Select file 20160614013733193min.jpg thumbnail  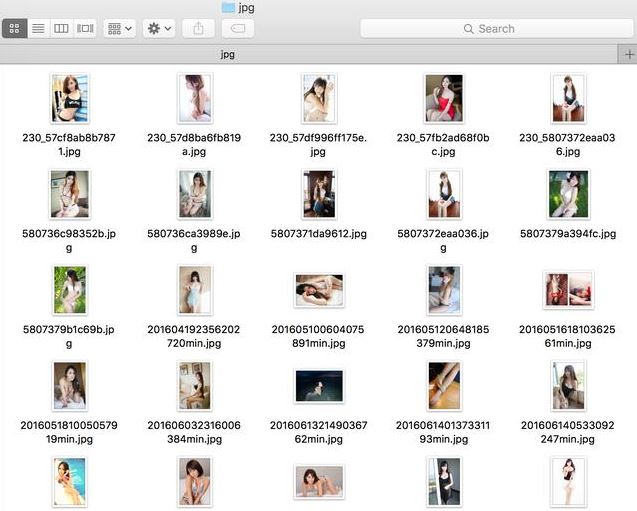[444, 386]
